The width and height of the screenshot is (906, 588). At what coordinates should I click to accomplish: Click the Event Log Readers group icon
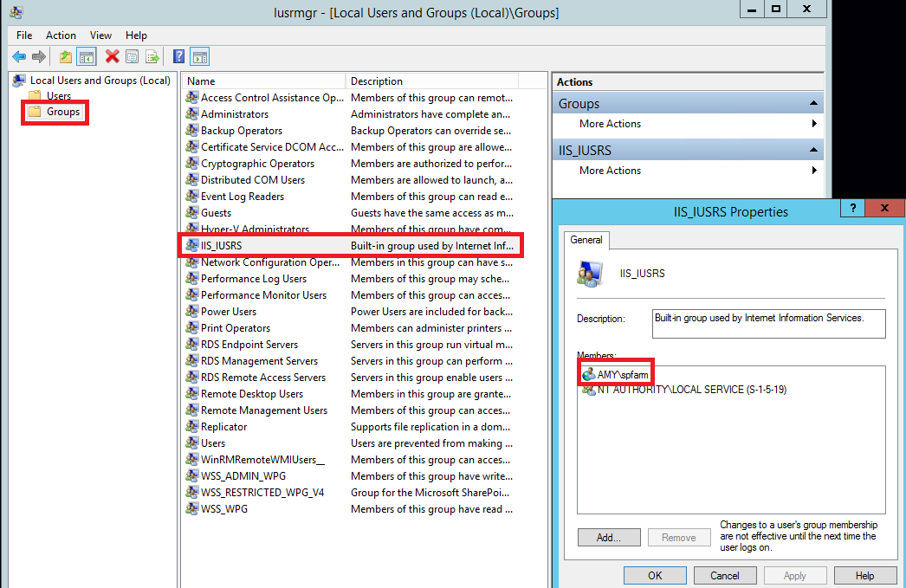(191, 197)
